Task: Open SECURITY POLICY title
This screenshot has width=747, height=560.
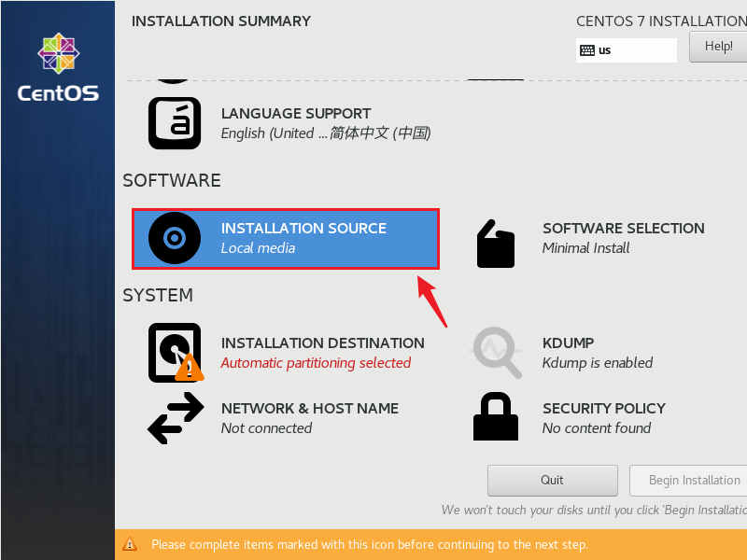Action: point(603,408)
